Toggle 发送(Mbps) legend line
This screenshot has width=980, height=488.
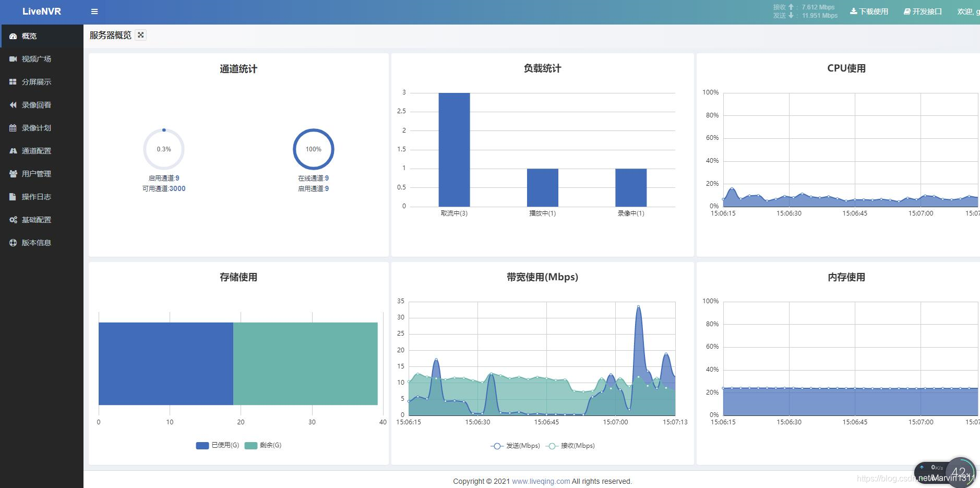pos(515,446)
